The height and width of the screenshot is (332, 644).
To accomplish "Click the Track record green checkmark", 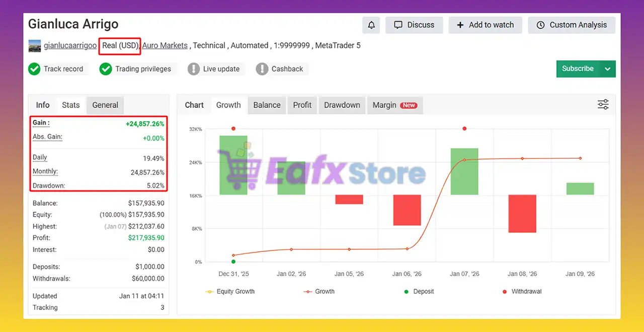I will pyautogui.click(x=34, y=69).
